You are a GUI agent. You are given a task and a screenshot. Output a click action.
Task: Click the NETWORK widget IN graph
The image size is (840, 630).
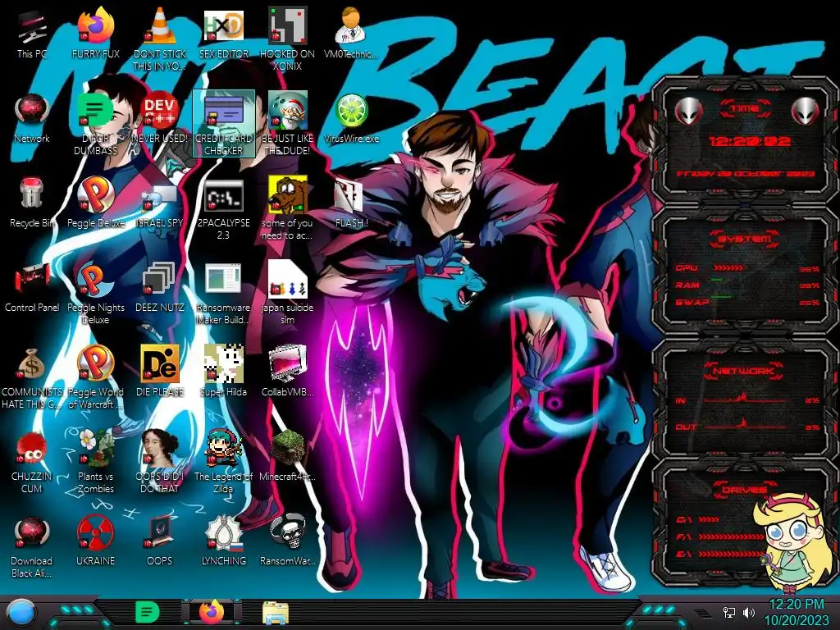click(746, 398)
